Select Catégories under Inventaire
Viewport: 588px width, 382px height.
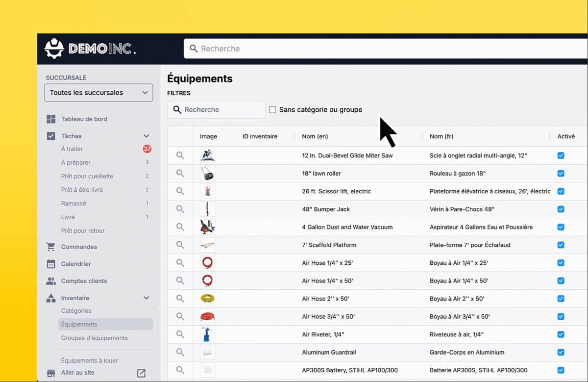pos(76,311)
